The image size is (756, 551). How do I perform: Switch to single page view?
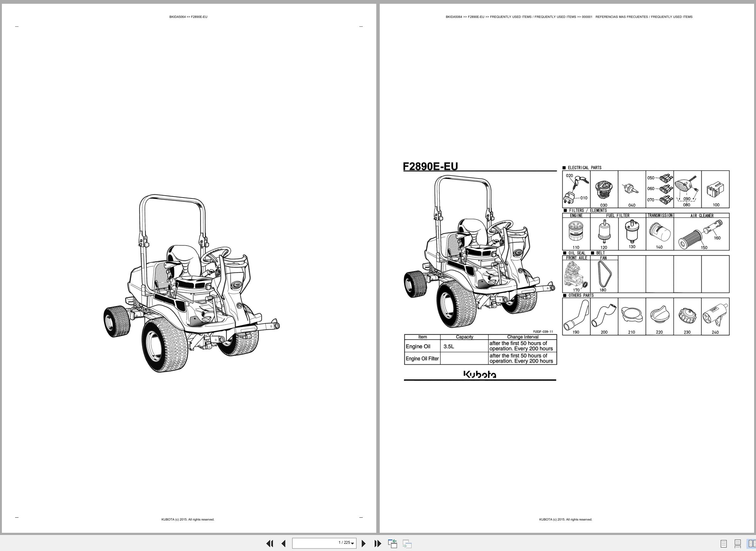pyautogui.click(x=724, y=544)
